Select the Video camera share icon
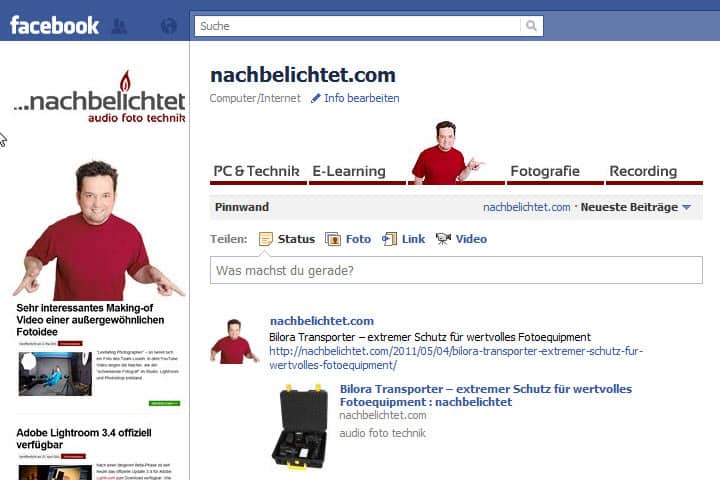 [443, 239]
